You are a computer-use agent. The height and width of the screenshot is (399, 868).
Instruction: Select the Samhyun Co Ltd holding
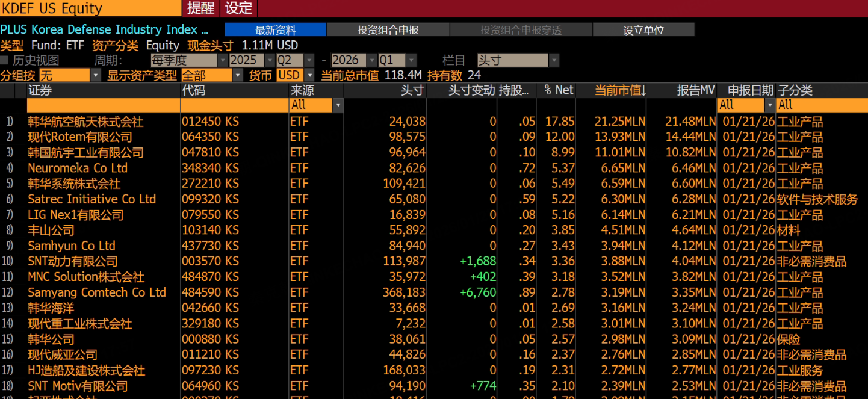click(71, 246)
